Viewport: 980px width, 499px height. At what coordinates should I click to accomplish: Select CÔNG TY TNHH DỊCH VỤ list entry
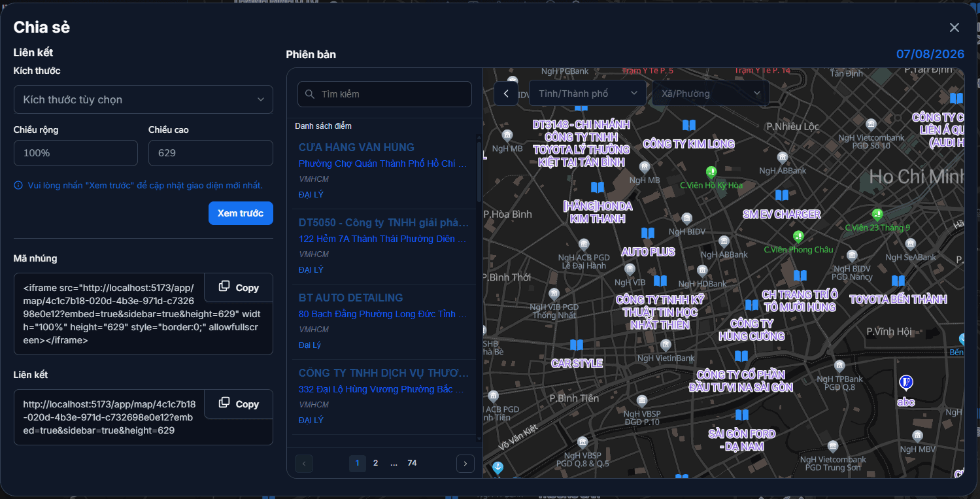(384, 397)
